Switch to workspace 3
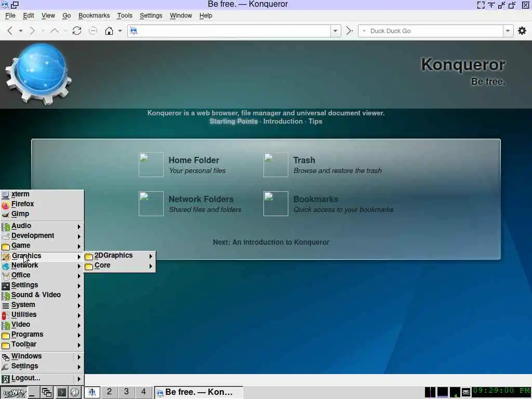Image resolution: width=532 pixels, height=399 pixels. click(126, 392)
